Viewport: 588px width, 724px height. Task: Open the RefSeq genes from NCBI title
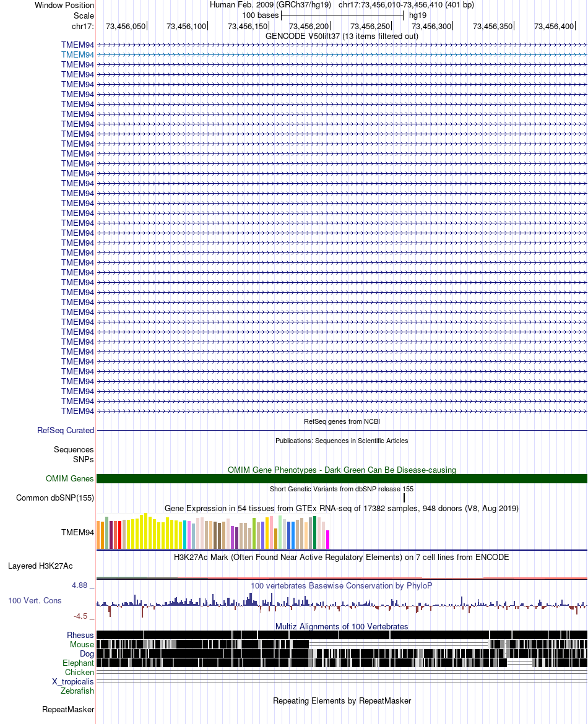(x=342, y=421)
